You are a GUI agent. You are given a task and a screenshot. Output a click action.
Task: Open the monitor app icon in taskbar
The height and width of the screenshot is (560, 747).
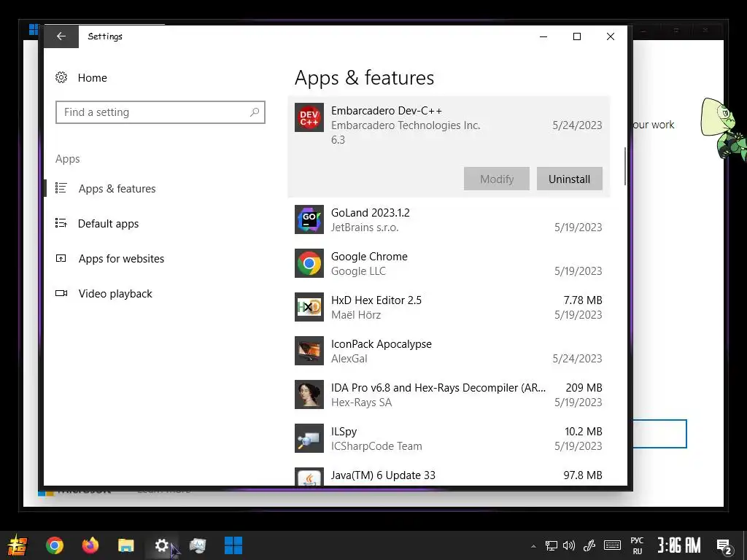tap(197, 545)
